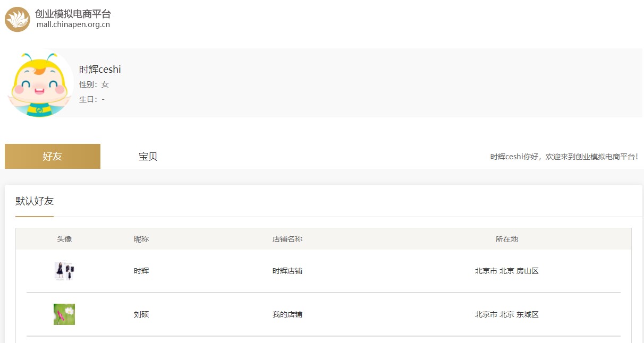Click the golden platform logo icon
The height and width of the screenshot is (343, 644).
point(18,19)
